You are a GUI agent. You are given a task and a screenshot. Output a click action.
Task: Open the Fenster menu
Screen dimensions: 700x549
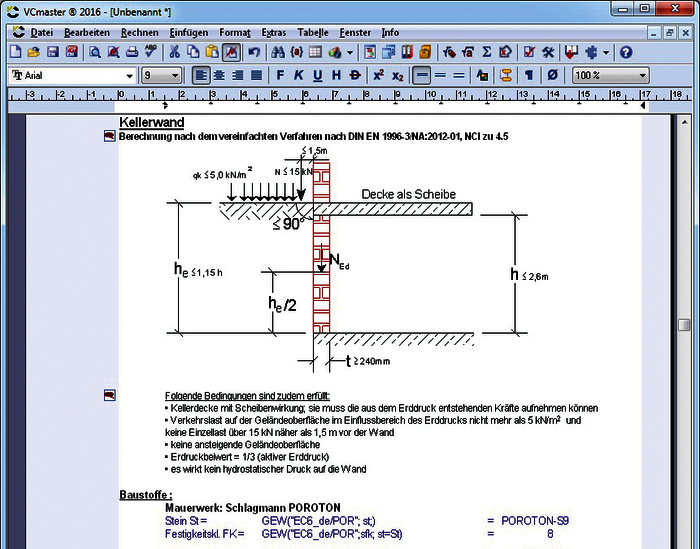tap(355, 33)
